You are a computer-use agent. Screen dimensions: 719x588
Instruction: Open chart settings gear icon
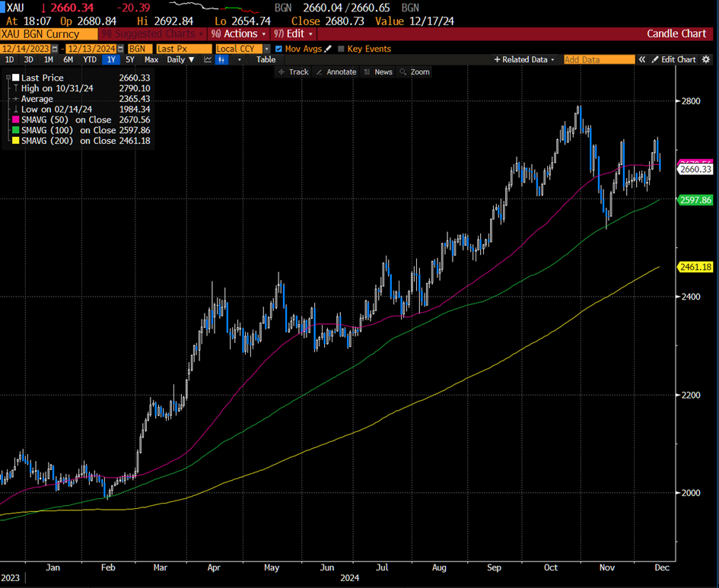pos(706,59)
